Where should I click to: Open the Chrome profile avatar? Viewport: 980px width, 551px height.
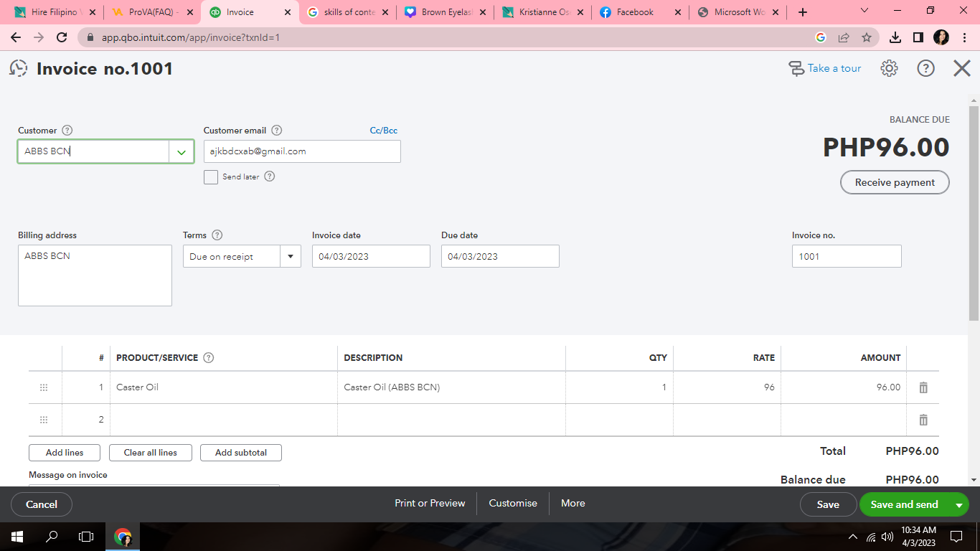tap(941, 37)
